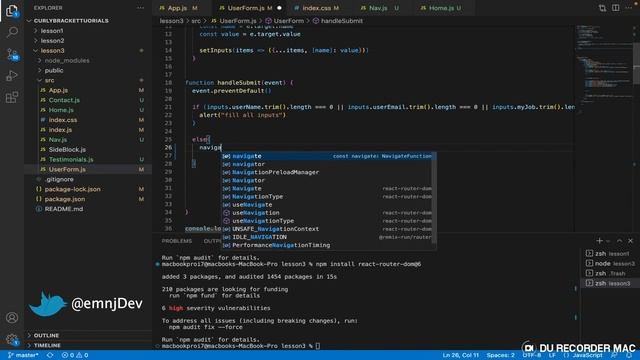Screen dimensions: 640x360
Task: Split the editor to the right
Action: point(616,8)
